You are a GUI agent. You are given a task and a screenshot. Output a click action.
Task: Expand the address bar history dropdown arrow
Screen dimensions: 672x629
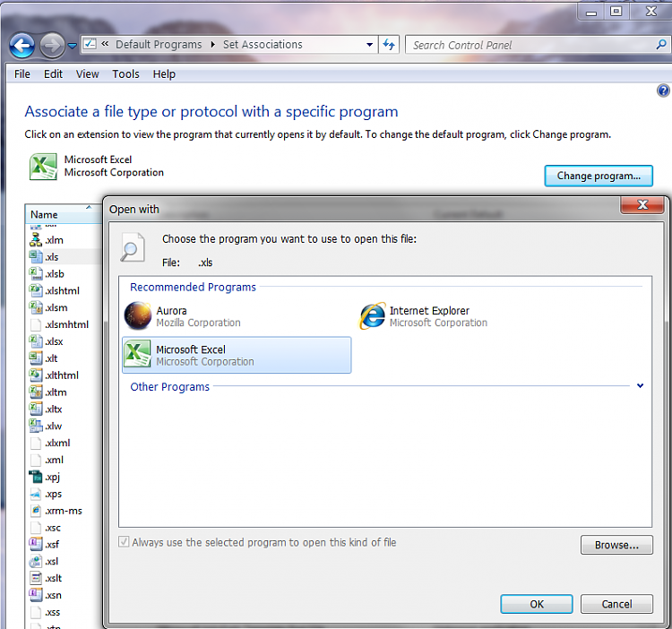[369, 45]
